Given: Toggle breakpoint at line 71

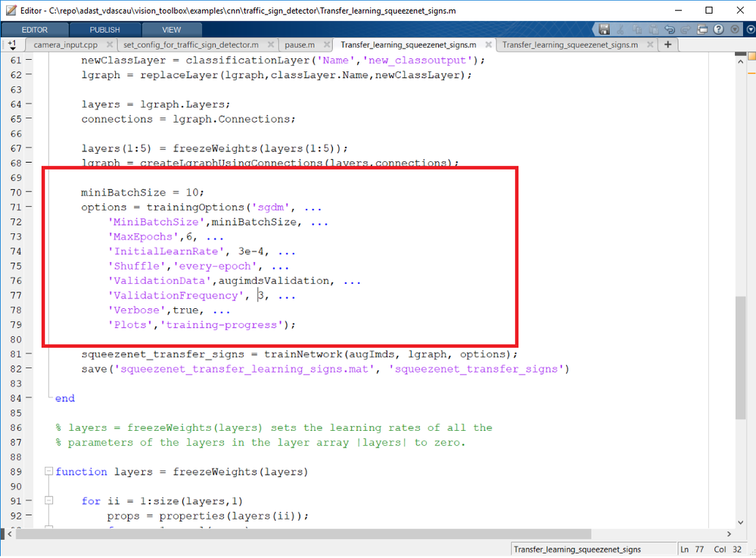Looking at the screenshot, I should click(x=29, y=207).
